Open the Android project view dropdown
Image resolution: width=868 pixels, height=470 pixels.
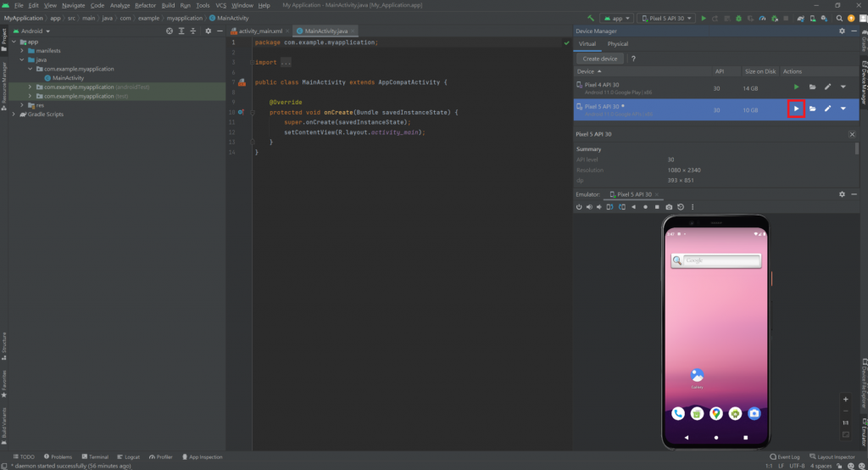[x=31, y=31]
